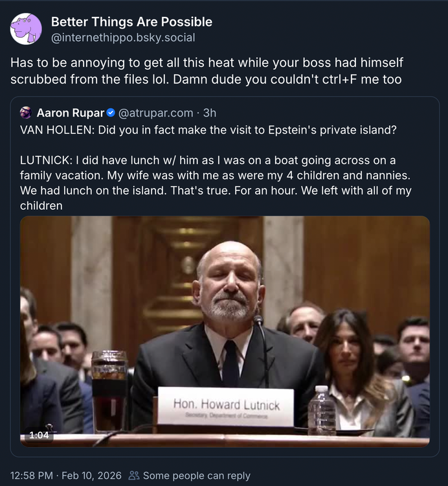
Task: Open Aaron Rupar's small profile avatar
Action: click(26, 113)
